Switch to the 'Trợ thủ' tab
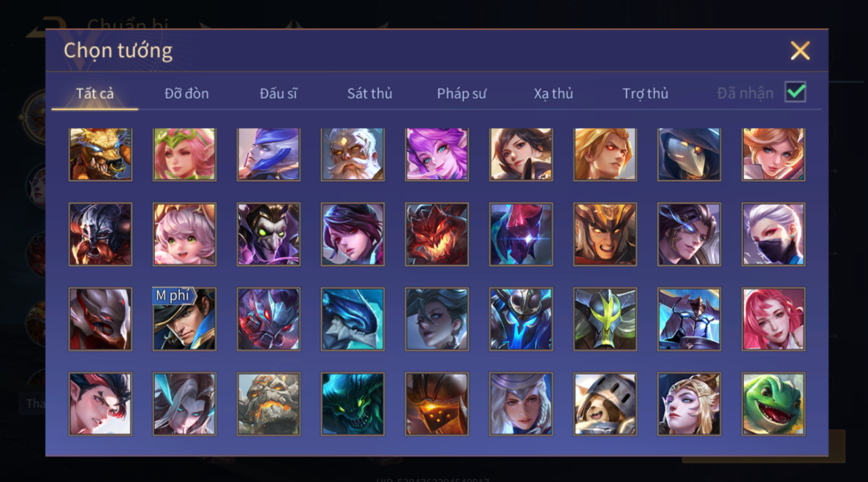 click(645, 94)
